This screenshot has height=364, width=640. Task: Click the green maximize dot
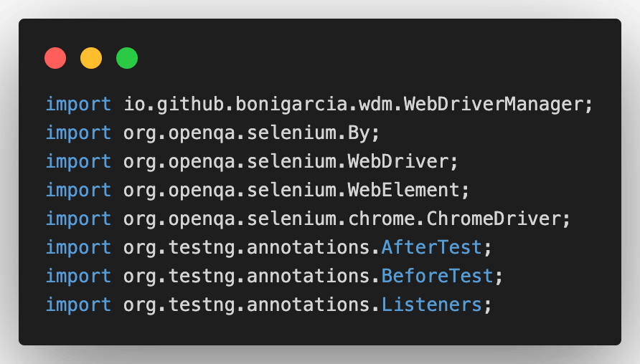click(x=127, y=58)
